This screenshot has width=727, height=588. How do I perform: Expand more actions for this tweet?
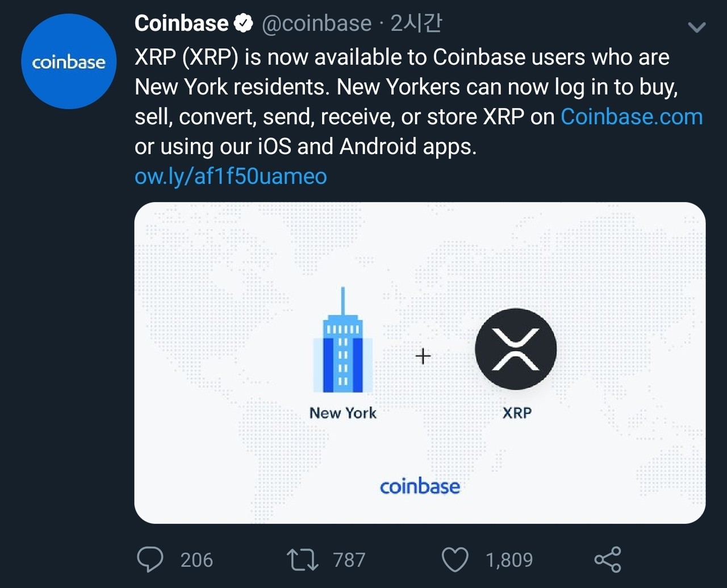click(697, 27)
